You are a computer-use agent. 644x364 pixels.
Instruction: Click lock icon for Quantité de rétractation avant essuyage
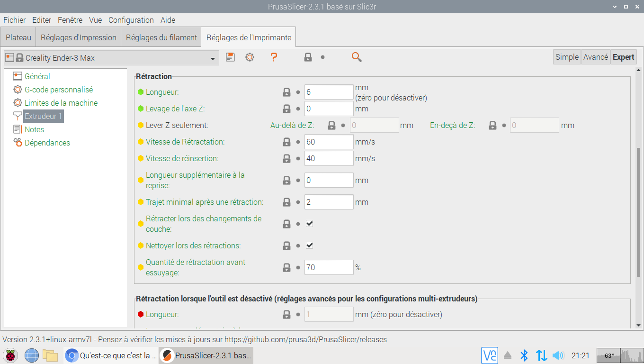286,267
